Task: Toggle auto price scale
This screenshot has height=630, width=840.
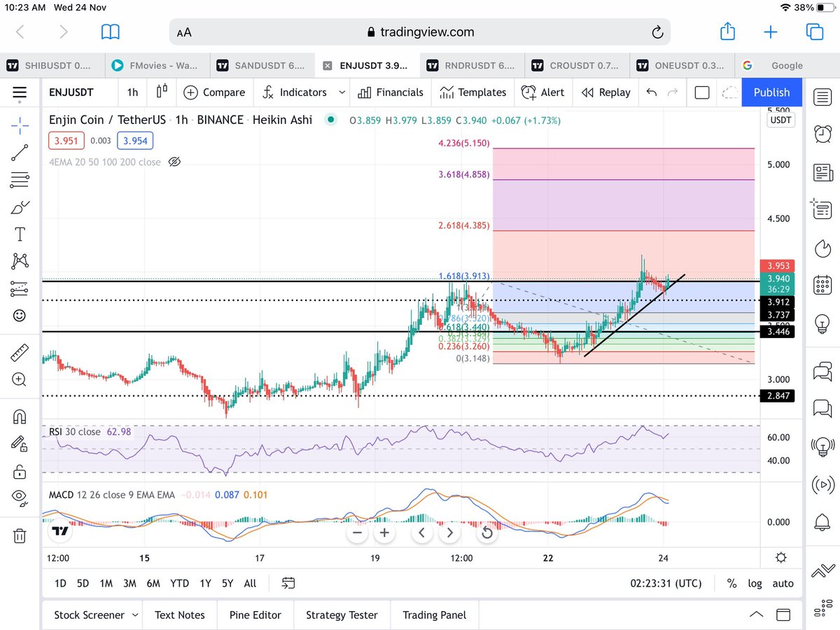Action: tap(783, 583)
